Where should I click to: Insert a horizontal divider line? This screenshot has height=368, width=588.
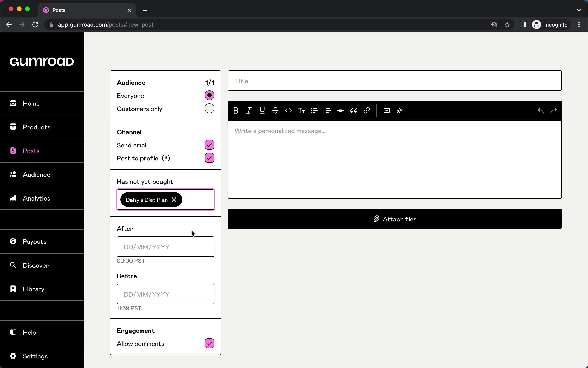pos(340,110)
